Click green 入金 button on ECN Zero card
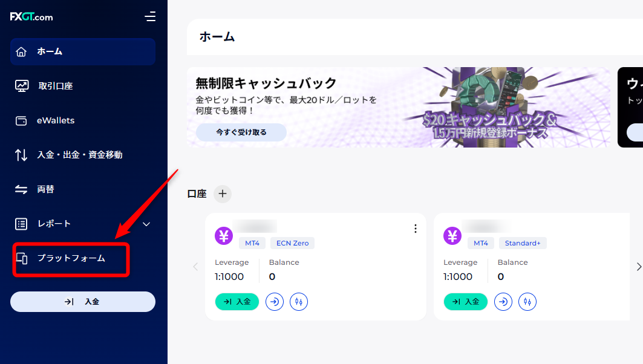Viewport: 643px width, 364px height. pos(237,302)
